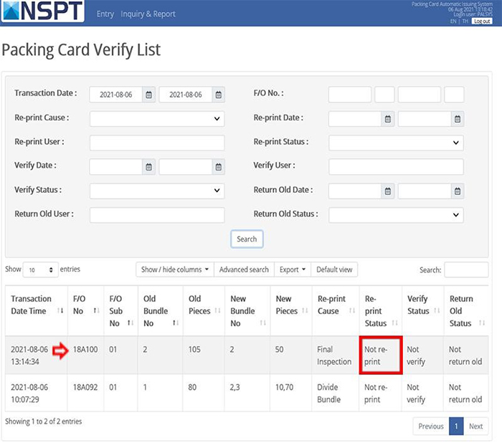
Task: Open the Inquiry & Report menu
Action: pos(148,14)
